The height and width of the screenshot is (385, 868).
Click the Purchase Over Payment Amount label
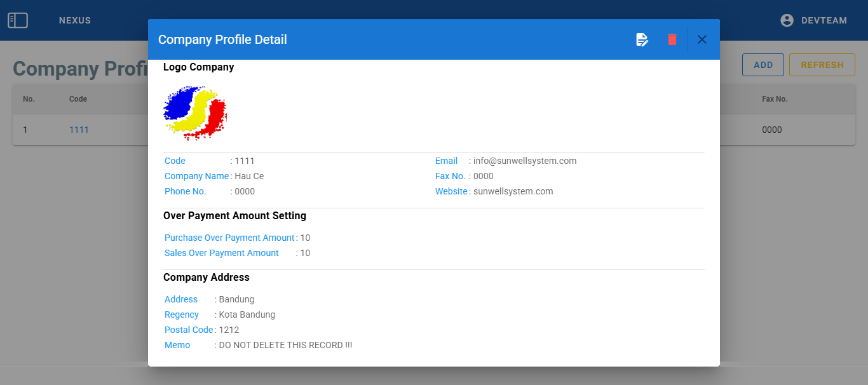pos(229,238)
